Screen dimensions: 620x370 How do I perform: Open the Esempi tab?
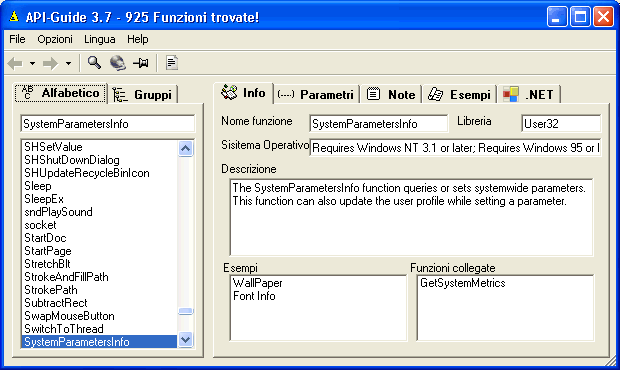(x=459, y=95)
